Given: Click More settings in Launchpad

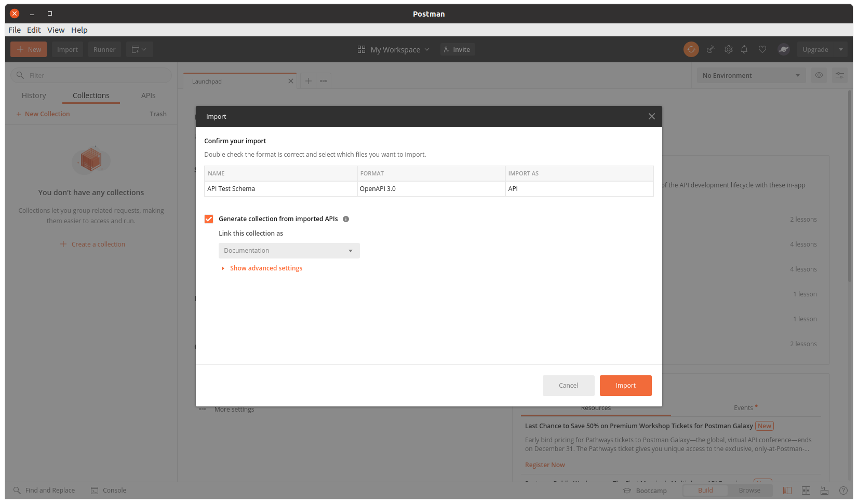Looking at the screenshot, I should (x=234, y=410).
